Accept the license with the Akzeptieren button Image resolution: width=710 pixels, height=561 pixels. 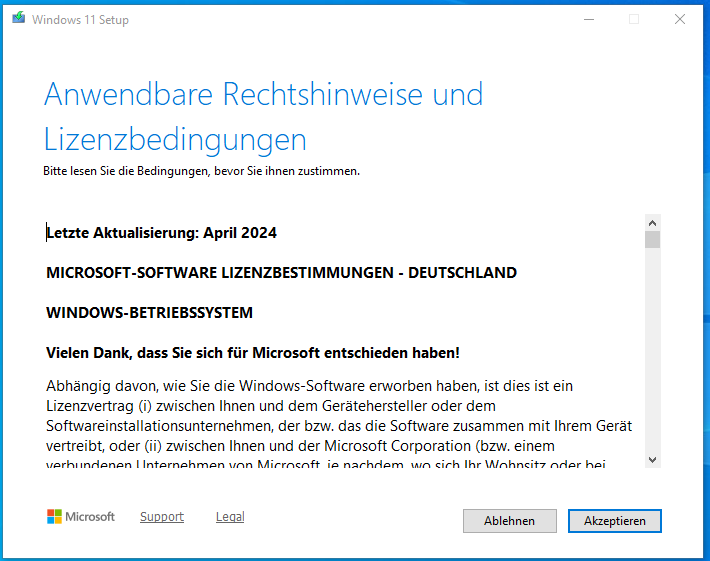615,521
